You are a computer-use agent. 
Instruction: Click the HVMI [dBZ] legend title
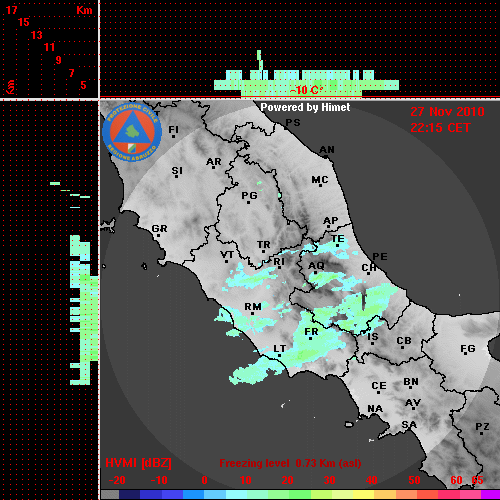coord(138,463)
